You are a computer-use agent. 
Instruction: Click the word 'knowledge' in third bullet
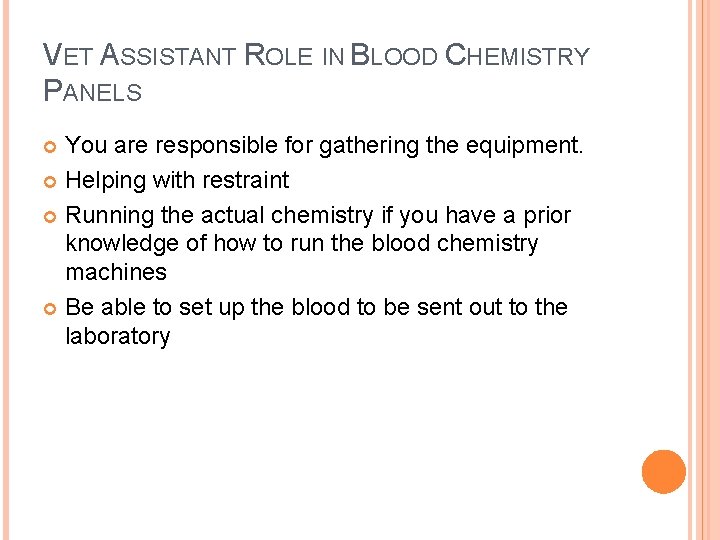point(122,243)
